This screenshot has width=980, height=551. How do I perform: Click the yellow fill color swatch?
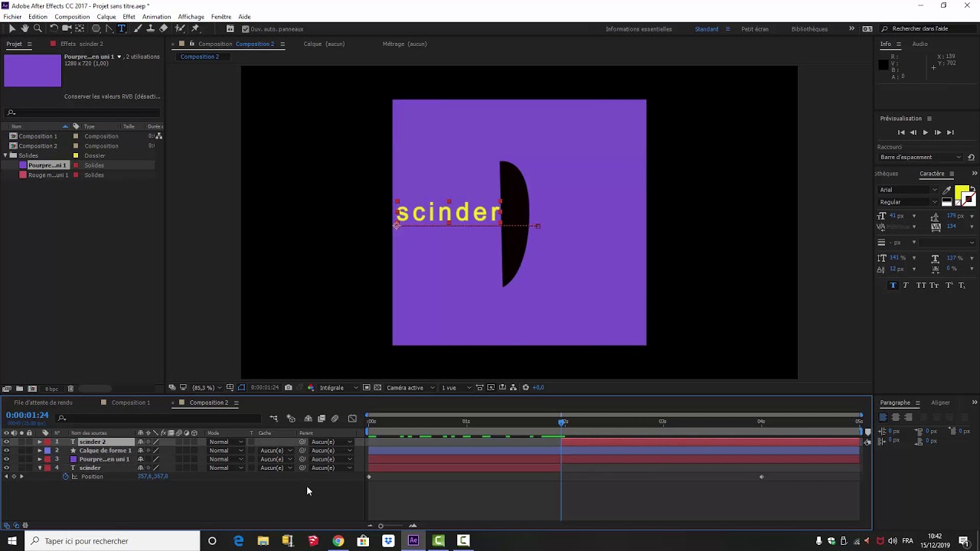(962, 191)
